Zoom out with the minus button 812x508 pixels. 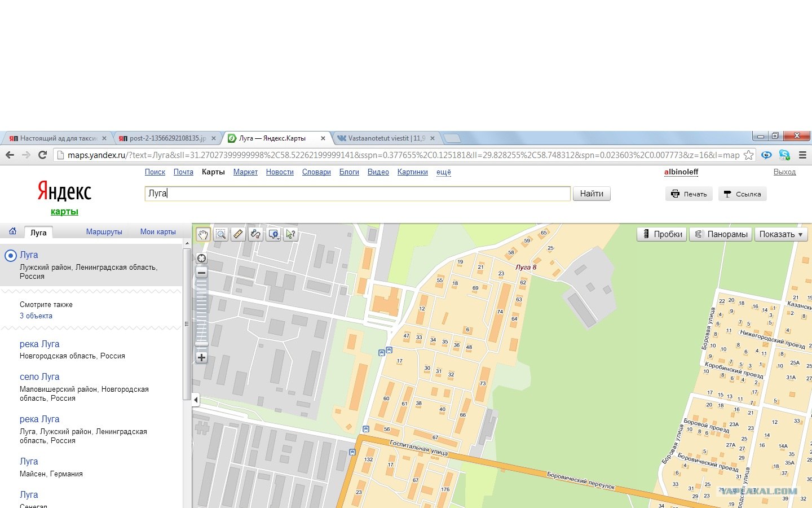(x=201, y=273)
